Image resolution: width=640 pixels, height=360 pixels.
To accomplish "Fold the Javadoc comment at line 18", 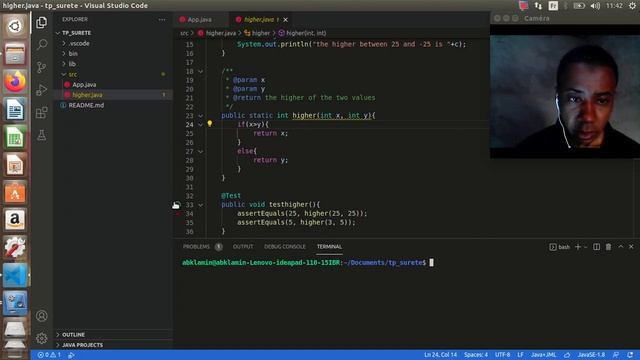I will point(200,71).
